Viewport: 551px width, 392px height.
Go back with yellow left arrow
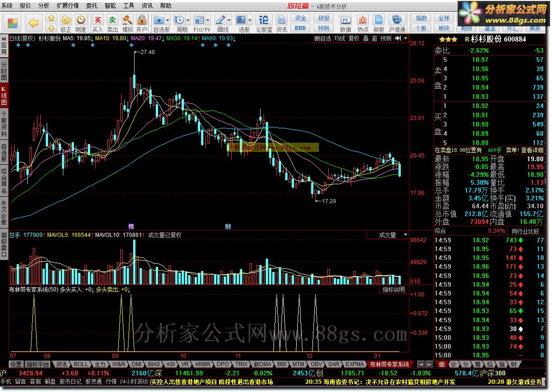point(33,24)
